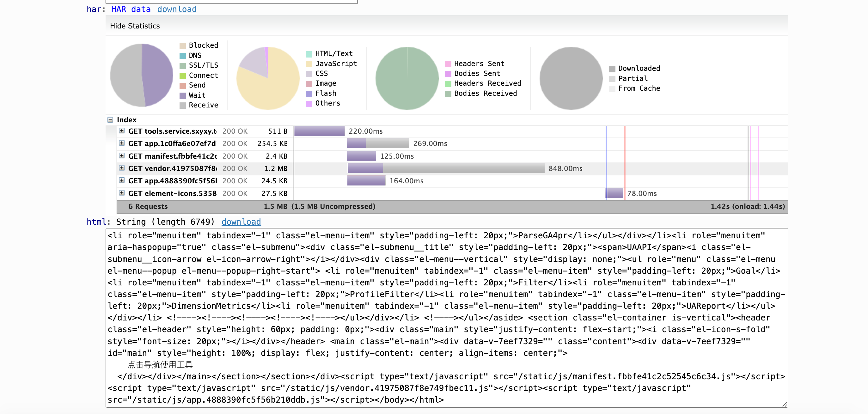868x414 pixels.
Task: Click the 164.00ms waterfall bar
Action: 366,180
